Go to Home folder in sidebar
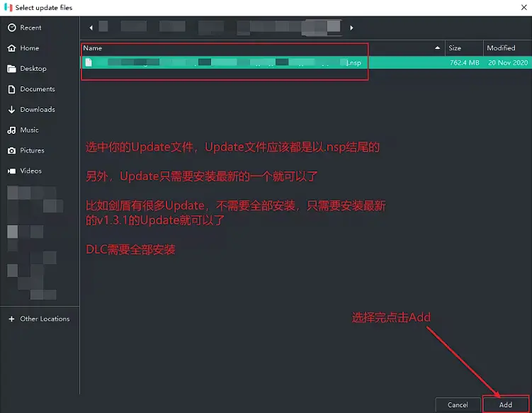The height and width of the screenshot is (413, 532). click(40, 48)
